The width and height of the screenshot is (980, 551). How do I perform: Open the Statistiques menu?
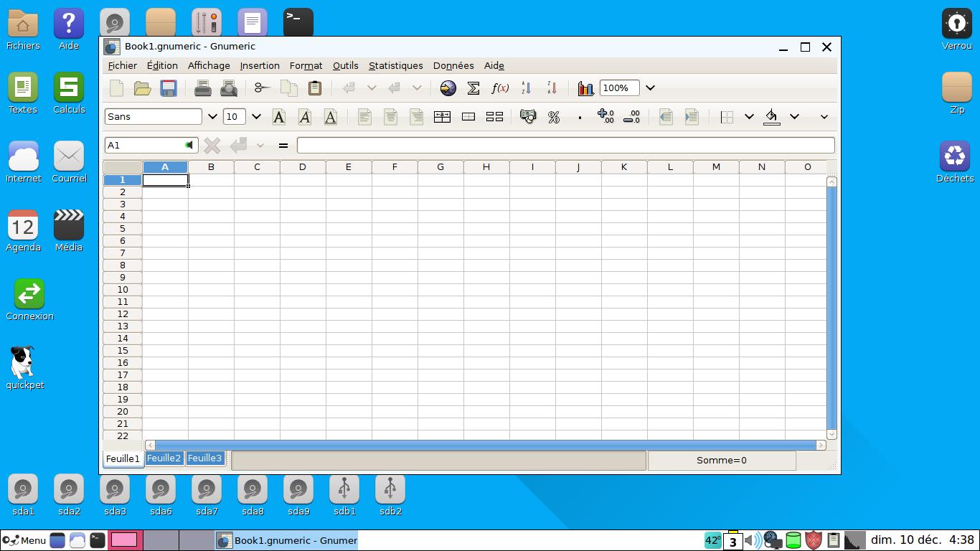[395, 65]
